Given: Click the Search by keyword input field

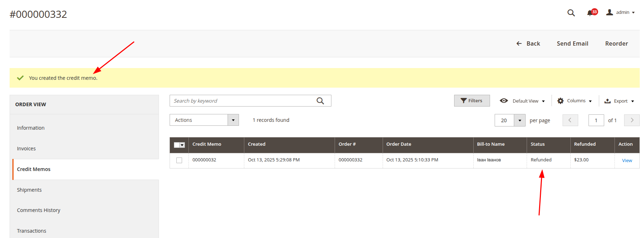Looking at the screenshot, I should coord(242,101).
